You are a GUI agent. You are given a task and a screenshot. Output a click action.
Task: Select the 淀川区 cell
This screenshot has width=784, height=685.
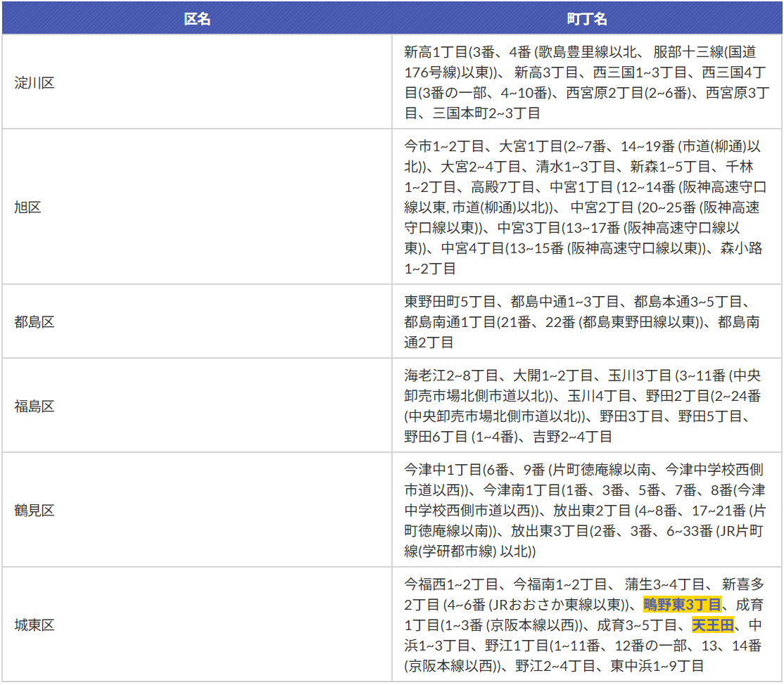197,82
